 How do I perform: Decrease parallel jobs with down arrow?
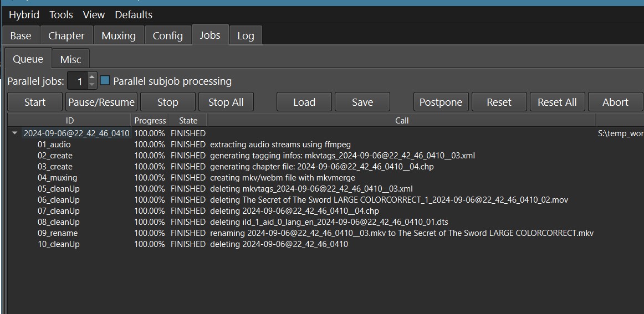(92, 85)
